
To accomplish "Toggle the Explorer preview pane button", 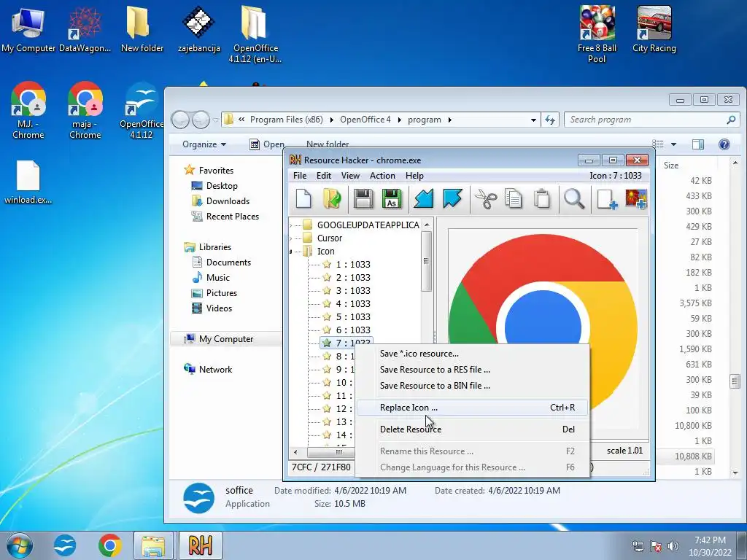I will (698, 144).
